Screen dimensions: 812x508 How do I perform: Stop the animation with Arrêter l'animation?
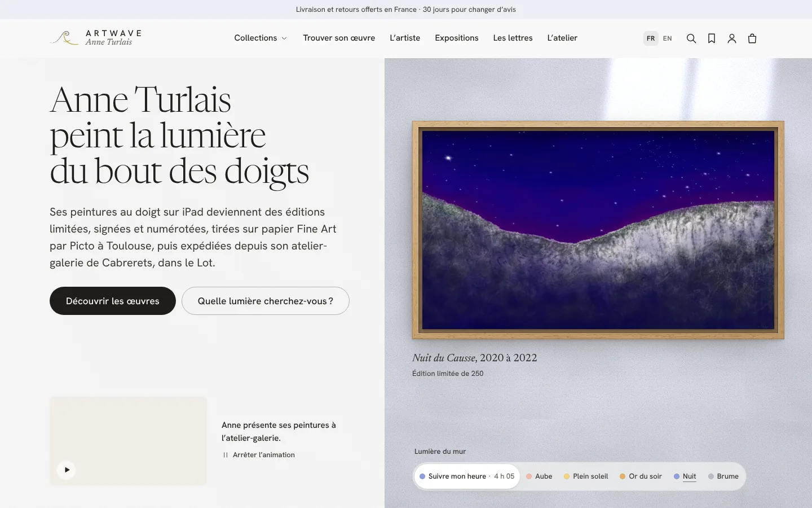tap(259, 455)
